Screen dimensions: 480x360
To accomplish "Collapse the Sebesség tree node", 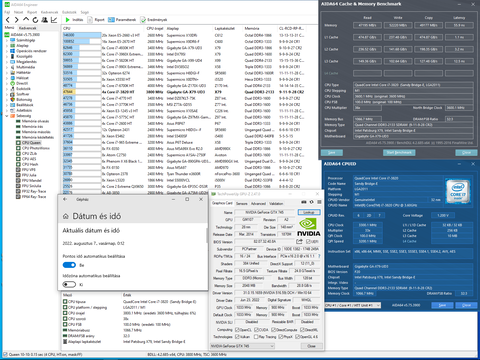I will 7,116.
